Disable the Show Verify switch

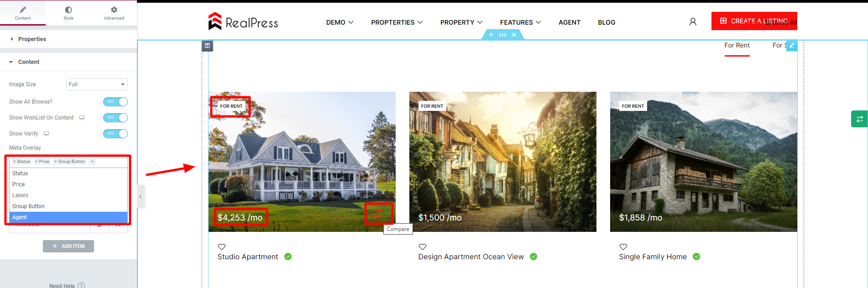coord(115,134)
